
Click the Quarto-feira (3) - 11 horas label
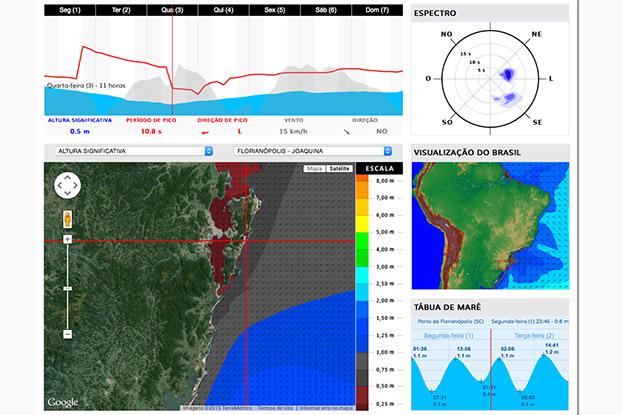86,85
